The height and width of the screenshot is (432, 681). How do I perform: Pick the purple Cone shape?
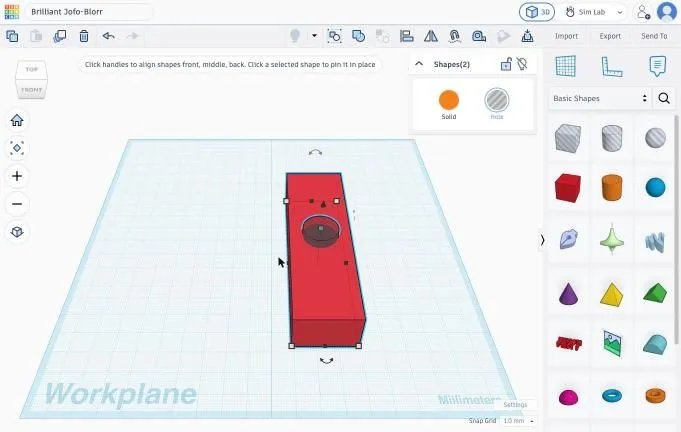568,293
